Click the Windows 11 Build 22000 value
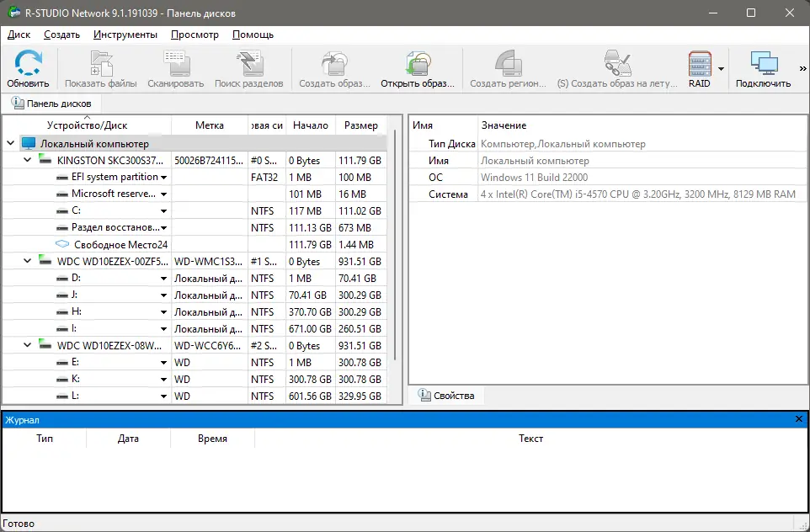The height and width of the screenshot is (532, 810). click(x=534, y=177)
